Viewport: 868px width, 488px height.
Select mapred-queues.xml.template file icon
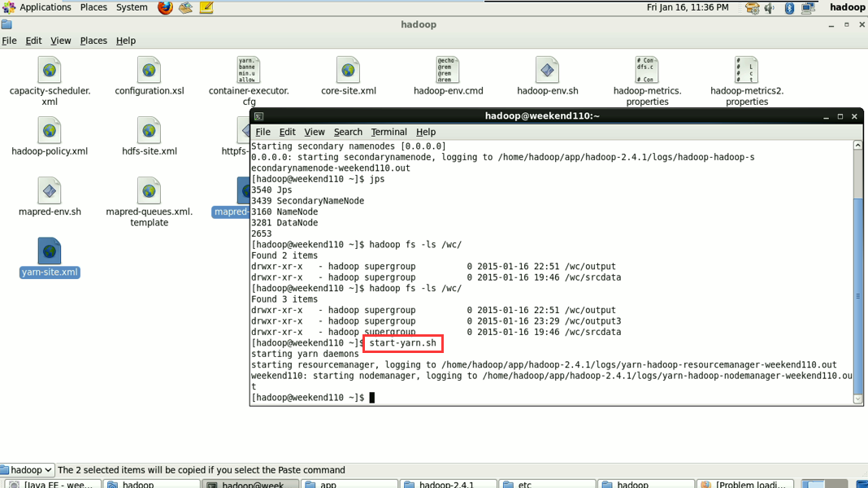tap(149, 191)
